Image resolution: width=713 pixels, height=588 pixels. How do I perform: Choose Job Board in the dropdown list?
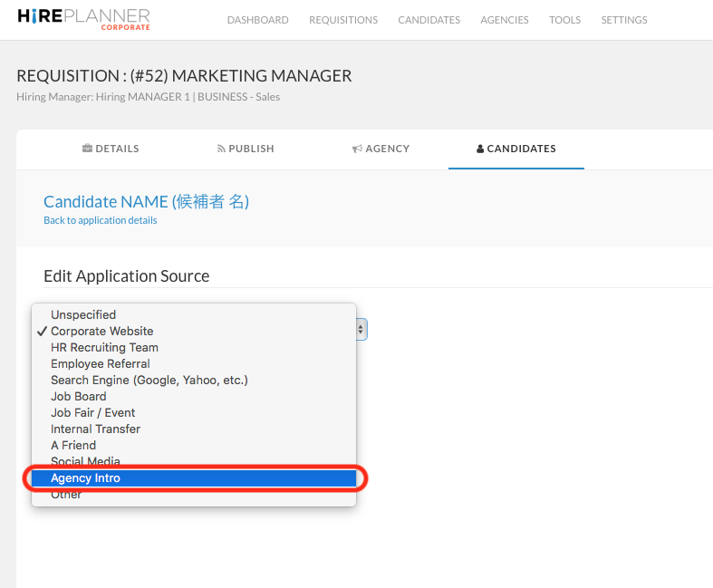tap(78, 396)
